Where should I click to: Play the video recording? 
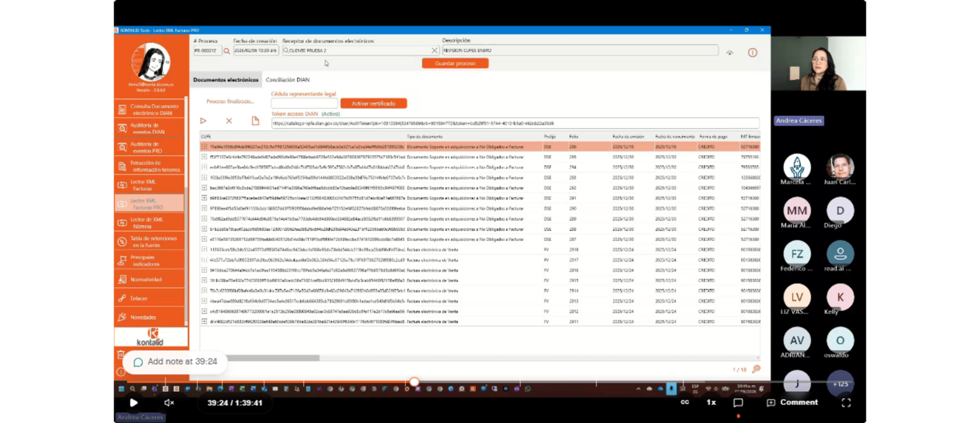point(134,403)
